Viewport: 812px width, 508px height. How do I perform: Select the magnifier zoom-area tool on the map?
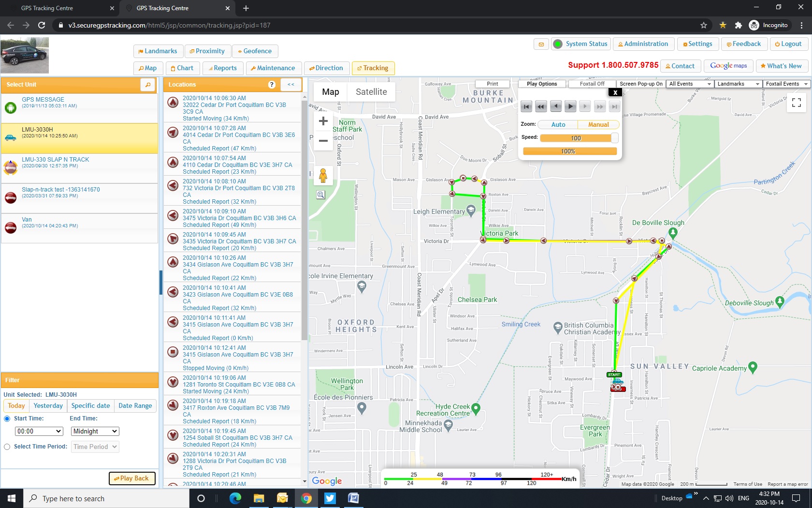319,195
